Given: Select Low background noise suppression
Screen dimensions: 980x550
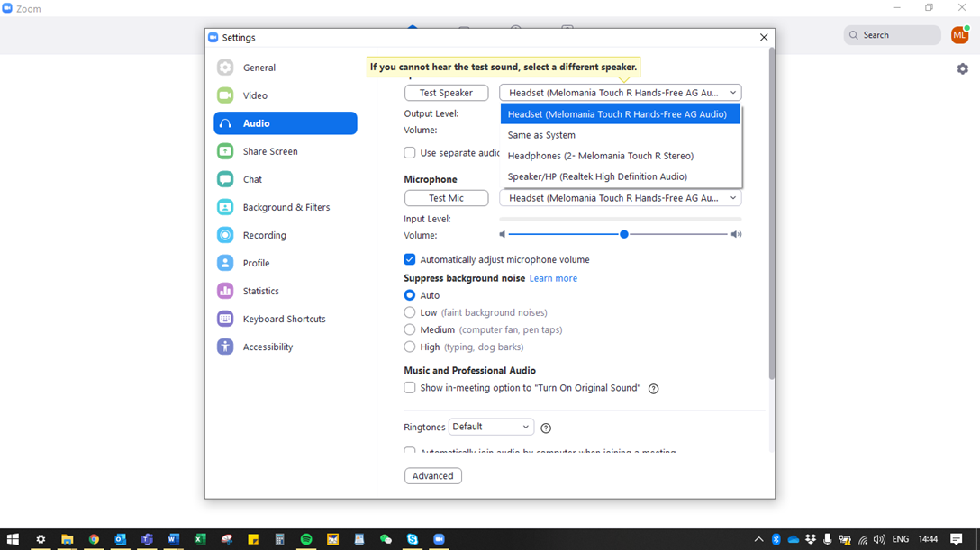Looking at the screenshot, I should (409, 312).
